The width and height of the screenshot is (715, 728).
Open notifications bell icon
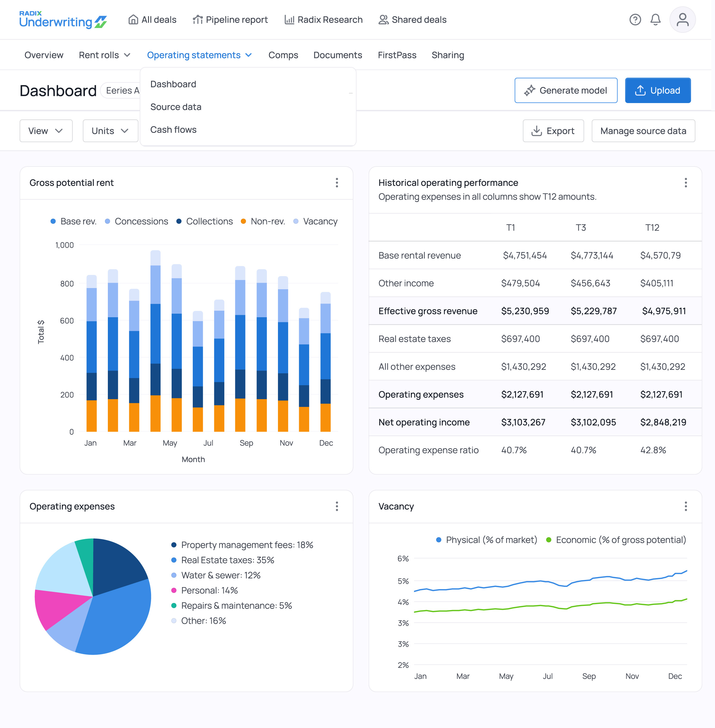pyautogui.click(x=655, y=20)
